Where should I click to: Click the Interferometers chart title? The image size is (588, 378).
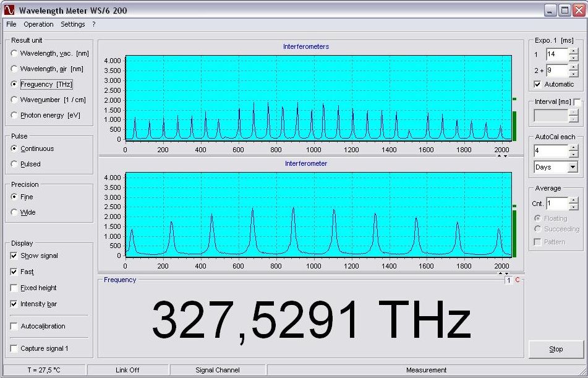tap(306, 46)
